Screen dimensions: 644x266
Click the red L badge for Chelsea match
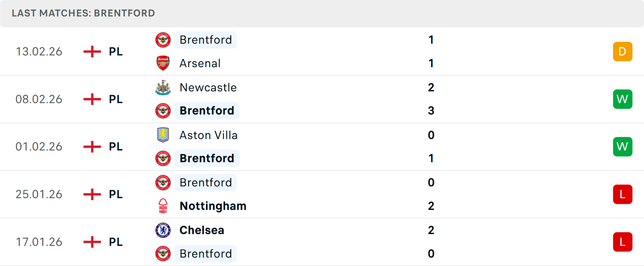(623, 242)
